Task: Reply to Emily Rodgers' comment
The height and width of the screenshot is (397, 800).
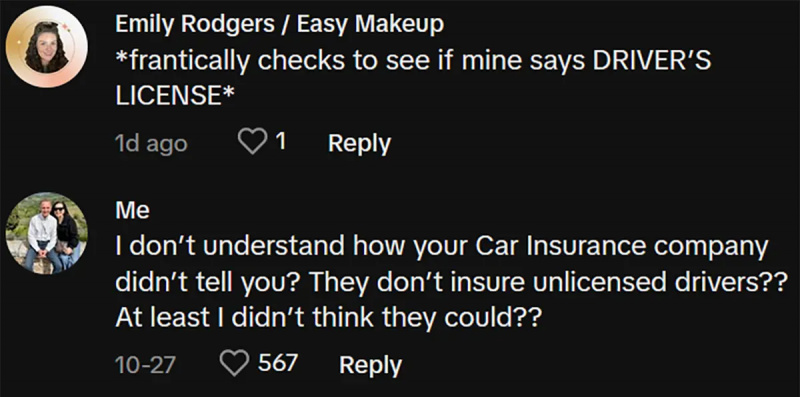Action: pyautogui.click(x=359, y=143)
